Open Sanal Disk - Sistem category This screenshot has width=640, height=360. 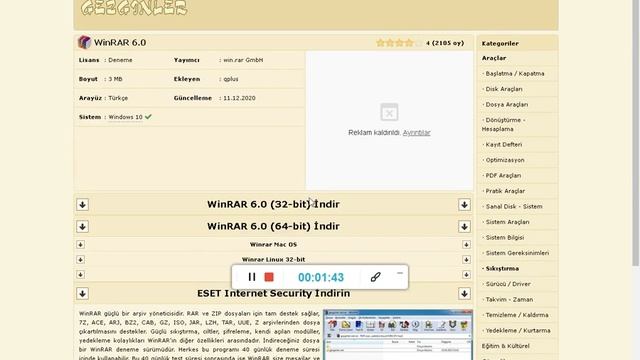[514, 207]
